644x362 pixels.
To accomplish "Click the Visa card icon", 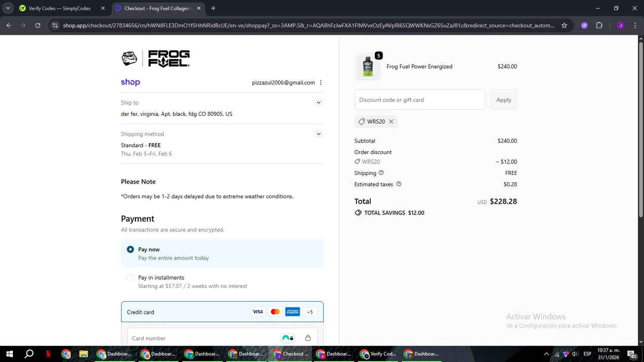I will 258,312.
